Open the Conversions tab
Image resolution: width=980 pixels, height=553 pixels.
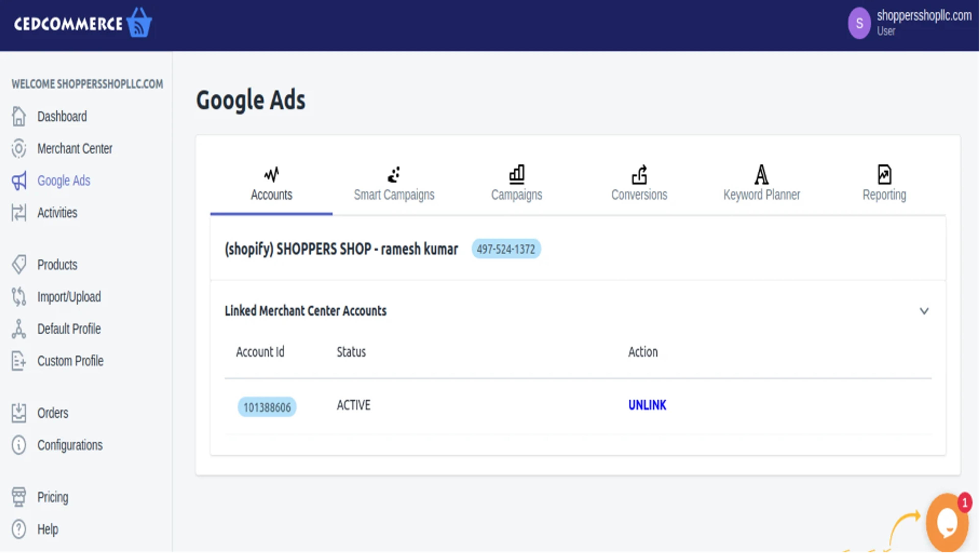pos(639,184)
